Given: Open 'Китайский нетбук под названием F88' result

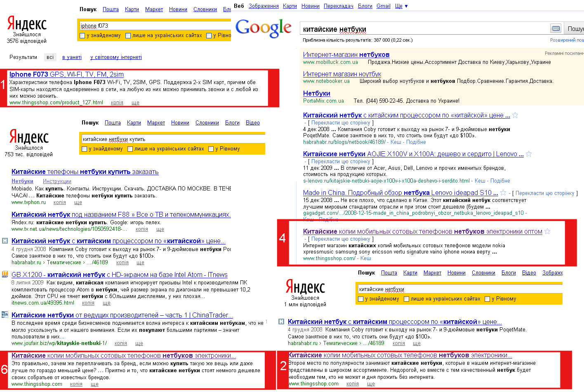Looking at the screenshot, I should tap(121, 215).
